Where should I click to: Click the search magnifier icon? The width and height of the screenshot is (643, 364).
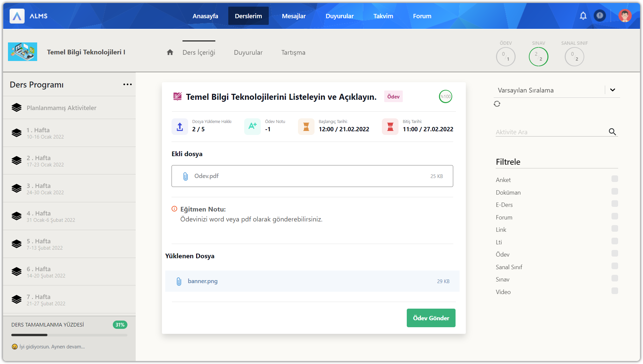612,132
